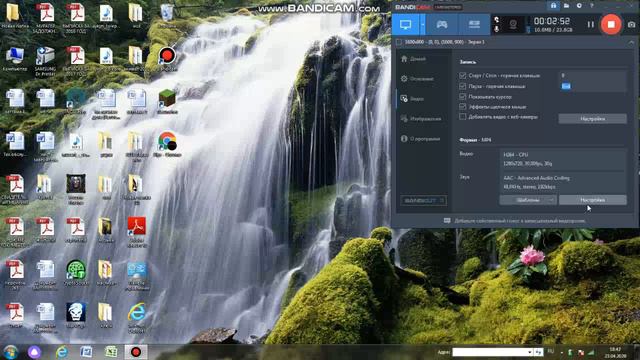Image resolution: width=640 pixels, height=360 pixels.
Task: Collapse the panel with the chevron arrow
Action: [x=631, y=42]
